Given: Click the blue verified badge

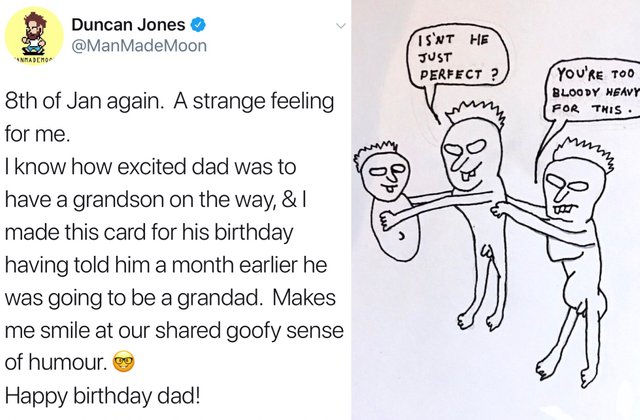Looking at the screenshot, I should [x=198, y=25].
